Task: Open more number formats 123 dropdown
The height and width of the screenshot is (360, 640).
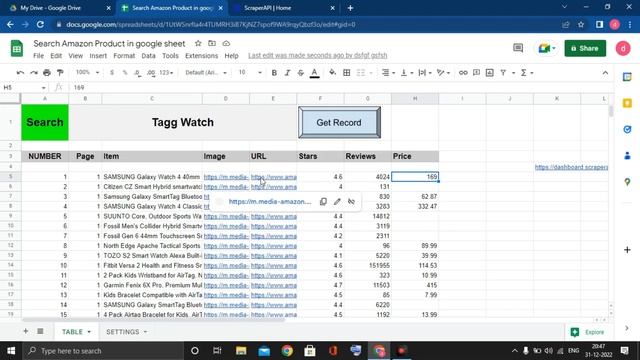Action: pyautogui.click(x=166, y=73)
